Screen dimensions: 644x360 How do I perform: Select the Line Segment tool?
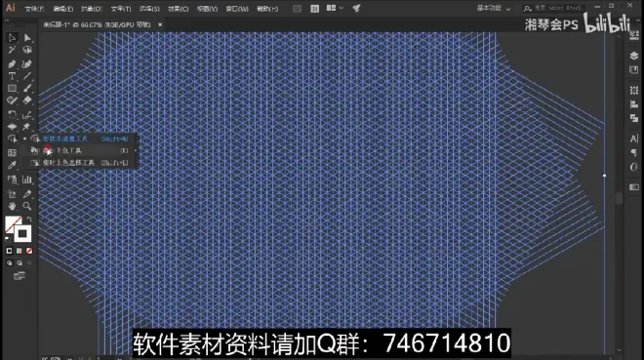pyautogui.click(x=27, y=76)
